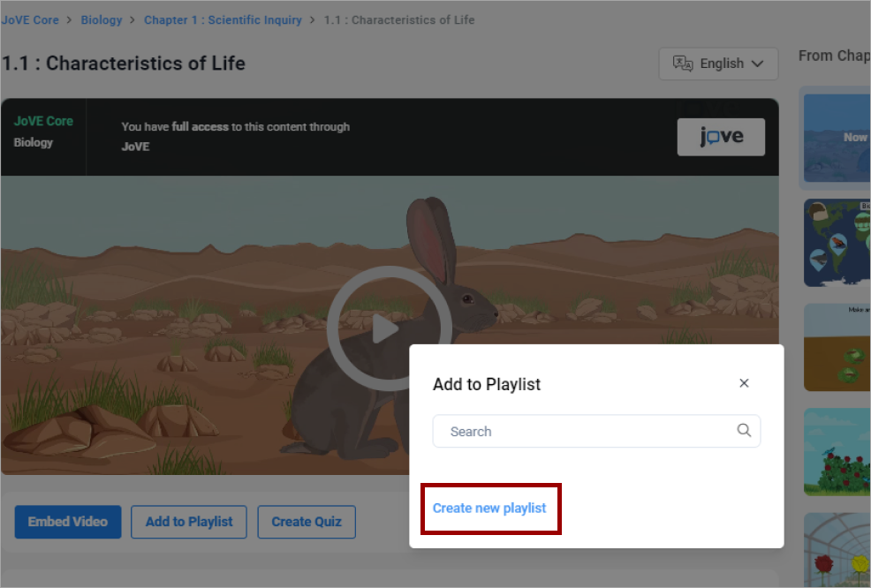Navigate to Biology in the breadcrumb

click(102, 19)
